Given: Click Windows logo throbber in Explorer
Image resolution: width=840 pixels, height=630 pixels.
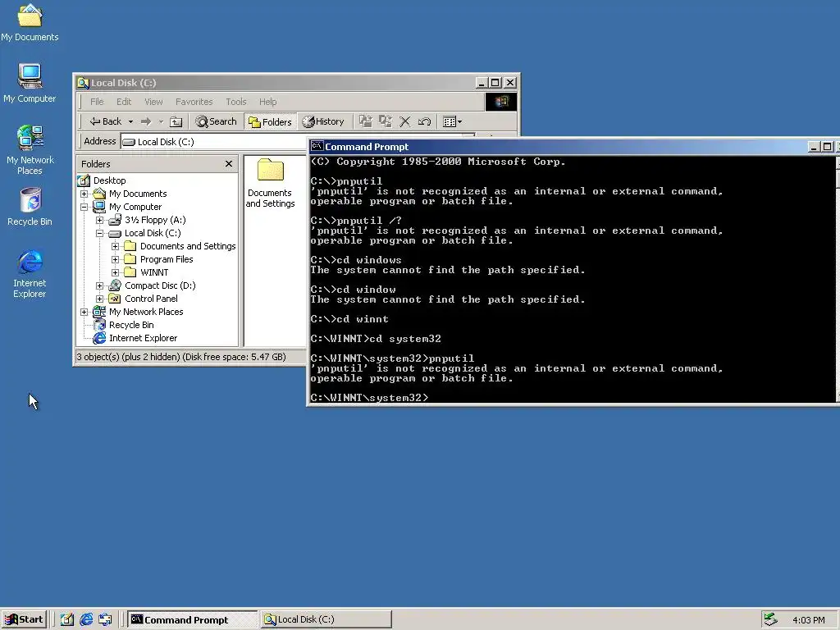Looking at the screenshot, I should click(x=501, y=102).
